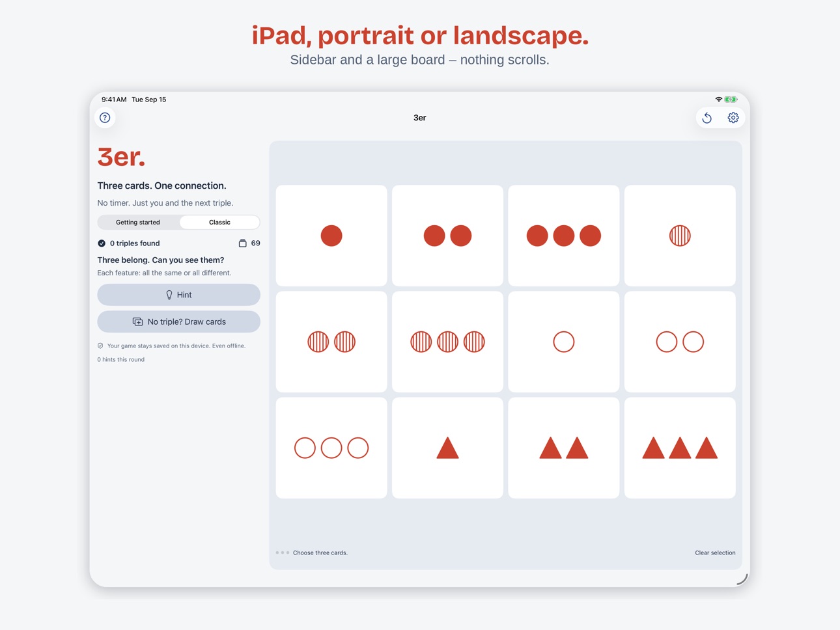Select card with one striped circle
Image resolution: width=840 pixels, height=630 pixels.
click(680, 236)
